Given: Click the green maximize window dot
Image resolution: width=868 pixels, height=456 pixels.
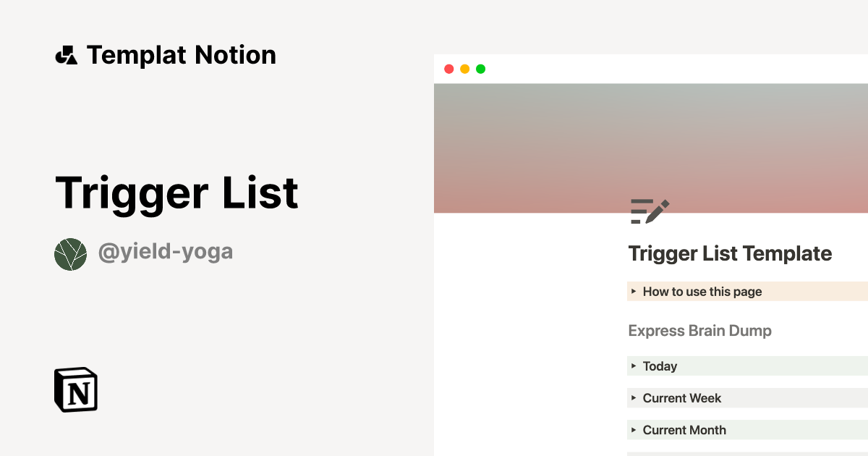Looking at the screenshot, I should tap(480, 69).
